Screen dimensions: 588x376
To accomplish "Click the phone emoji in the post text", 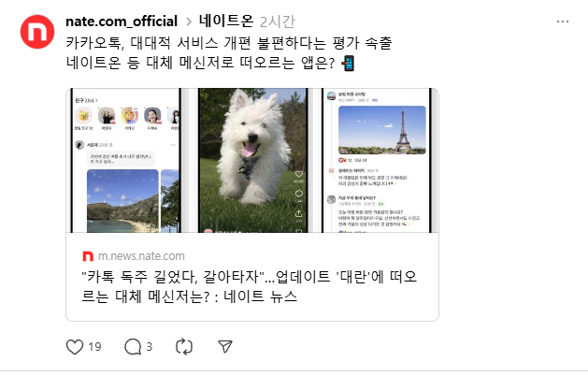I will pyautogui.click(x=348, y=63).
